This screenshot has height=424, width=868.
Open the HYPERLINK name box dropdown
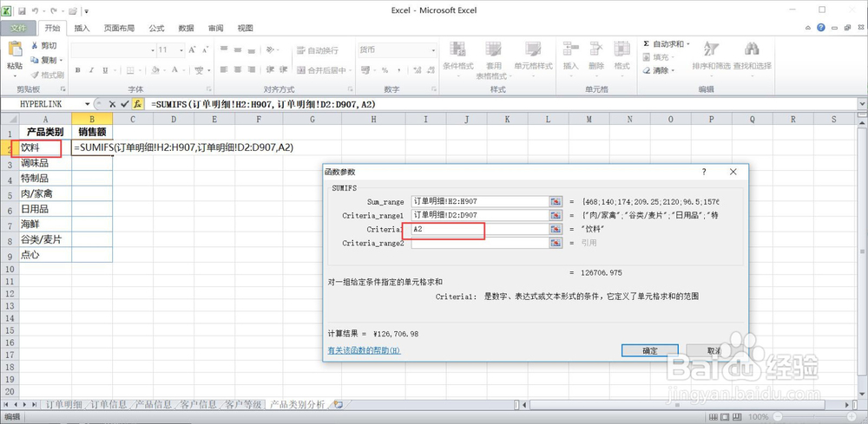coord(88,104)
